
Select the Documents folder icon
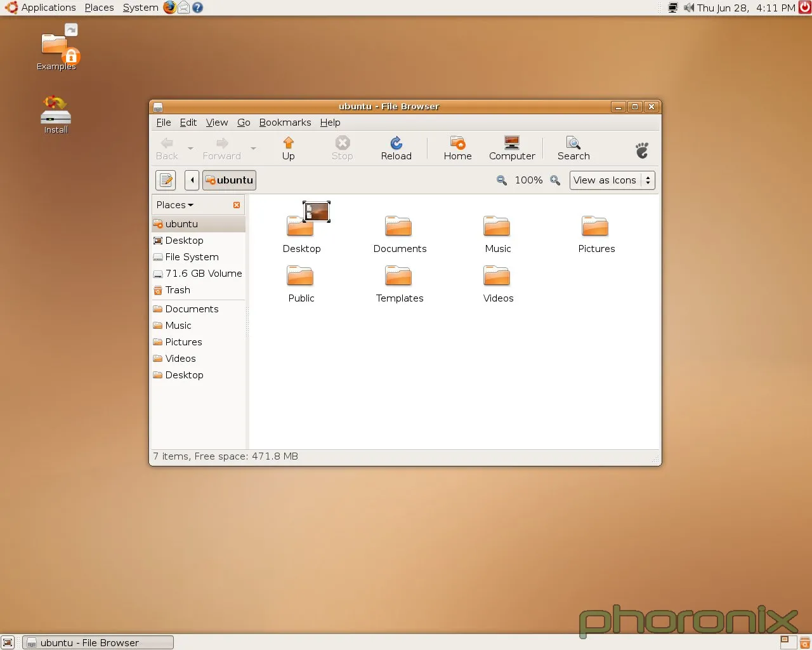coord(398,225)
